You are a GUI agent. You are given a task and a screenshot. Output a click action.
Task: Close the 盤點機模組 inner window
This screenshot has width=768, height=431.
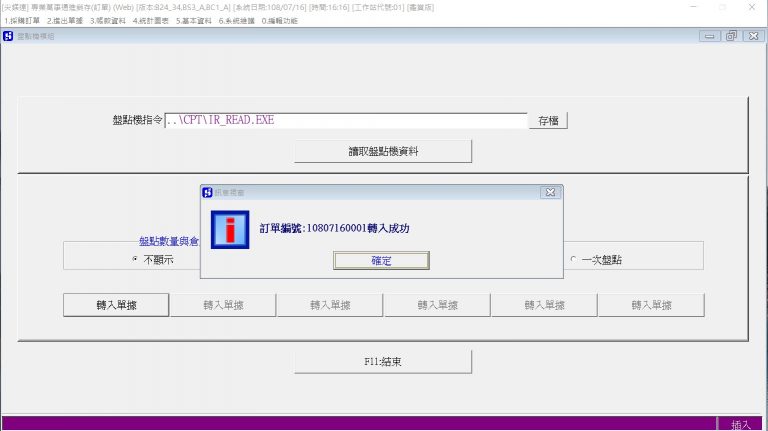753,36
